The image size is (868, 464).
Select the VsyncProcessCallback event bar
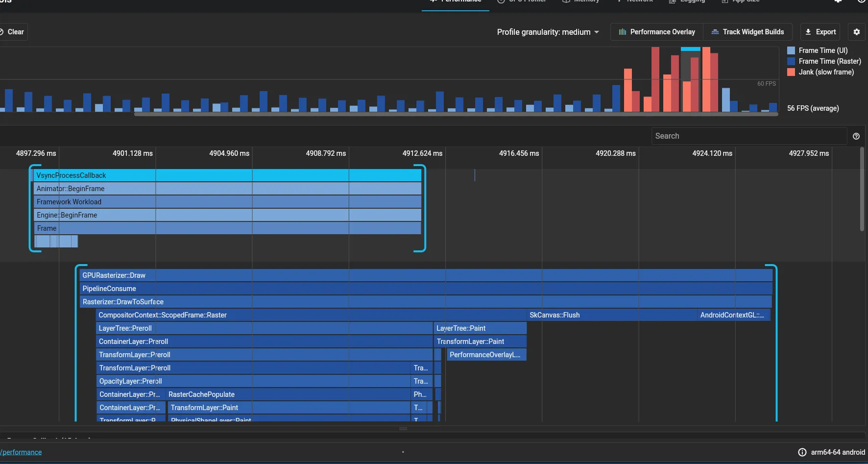[x=227, y=175]
